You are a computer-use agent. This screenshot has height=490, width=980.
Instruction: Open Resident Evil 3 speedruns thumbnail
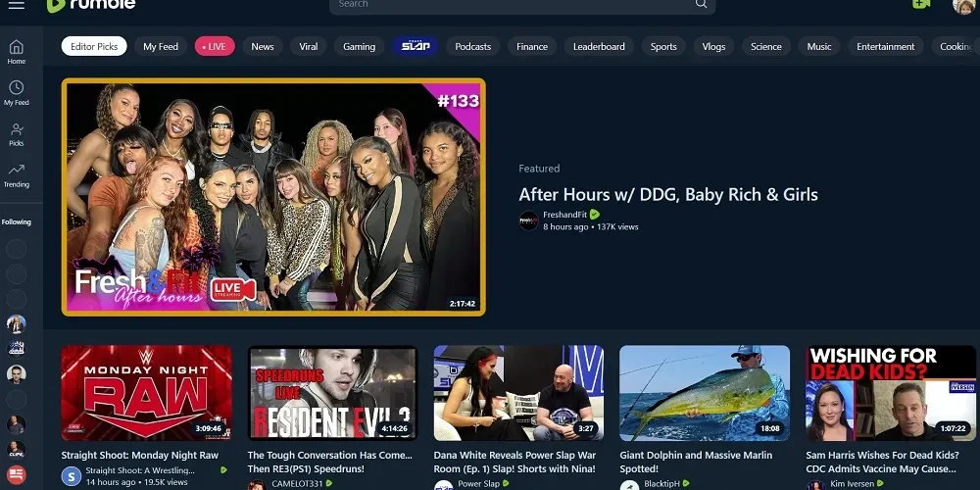pos(332,393)
